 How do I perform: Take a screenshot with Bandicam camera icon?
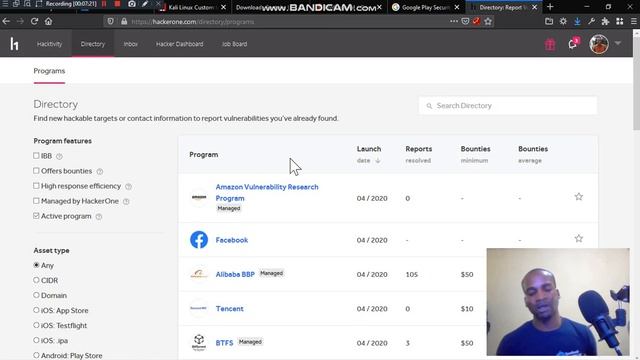132,4
